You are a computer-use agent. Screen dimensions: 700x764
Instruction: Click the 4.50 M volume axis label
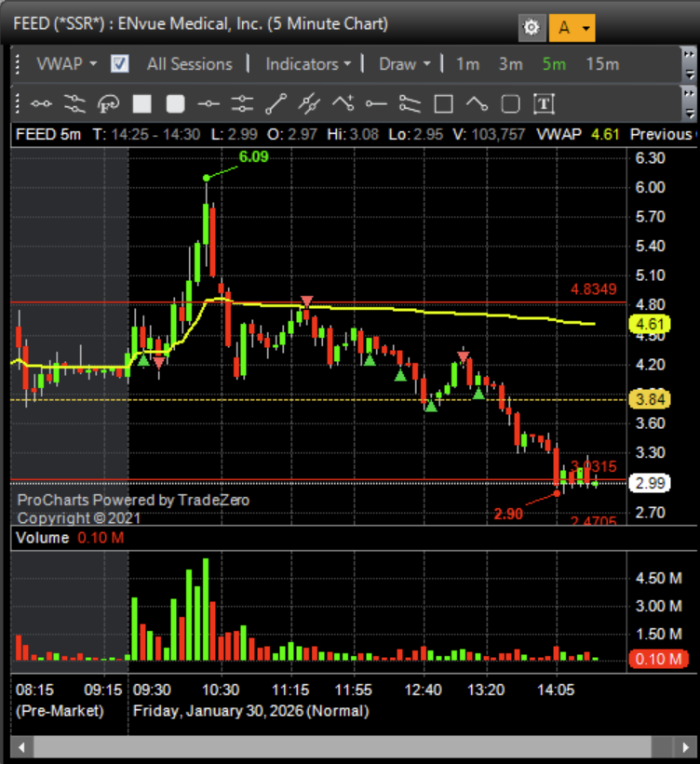click(658, 579)
